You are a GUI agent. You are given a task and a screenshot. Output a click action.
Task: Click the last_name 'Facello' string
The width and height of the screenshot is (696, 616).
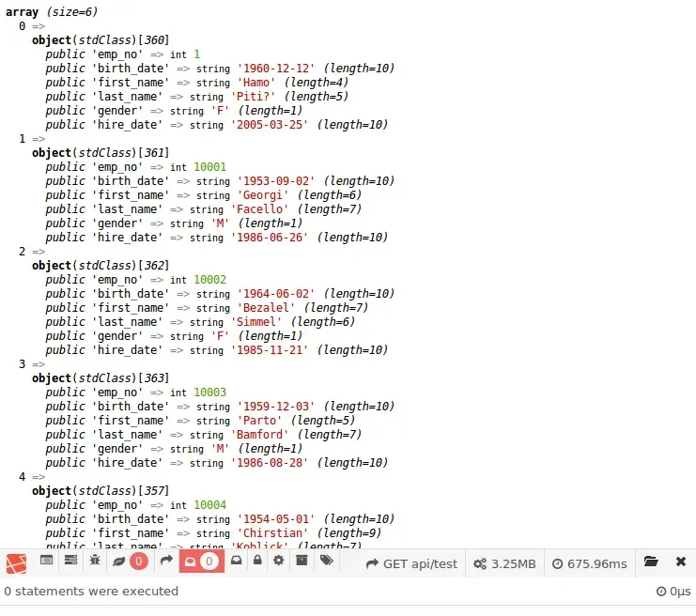[259, 209]
